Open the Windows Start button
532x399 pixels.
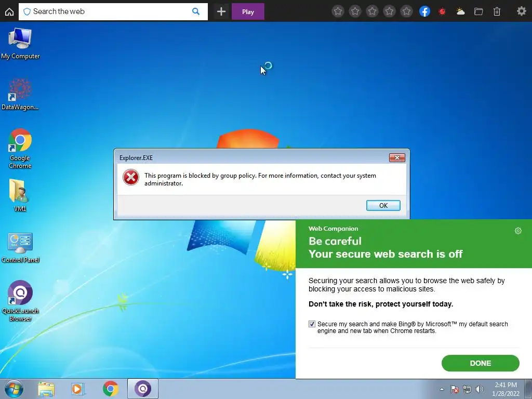pos(14,389)
